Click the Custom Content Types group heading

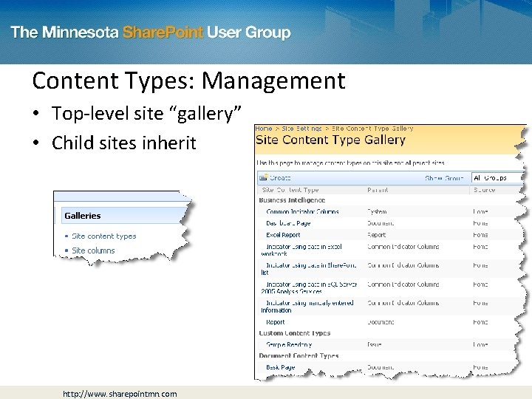(x=295, y=333)
